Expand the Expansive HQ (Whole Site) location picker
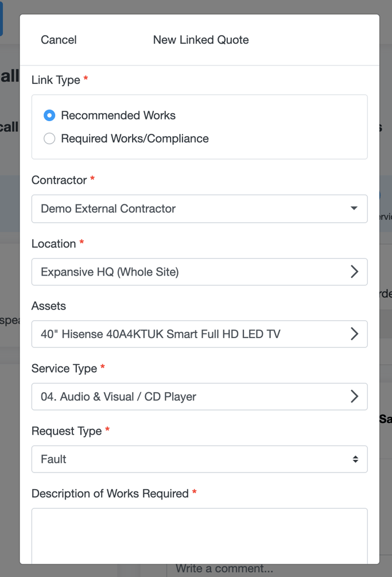Screen dimensions: 392x577 point(199,272)
